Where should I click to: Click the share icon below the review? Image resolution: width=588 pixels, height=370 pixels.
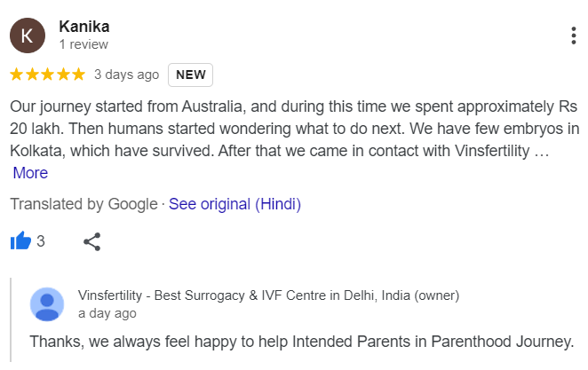91,241
